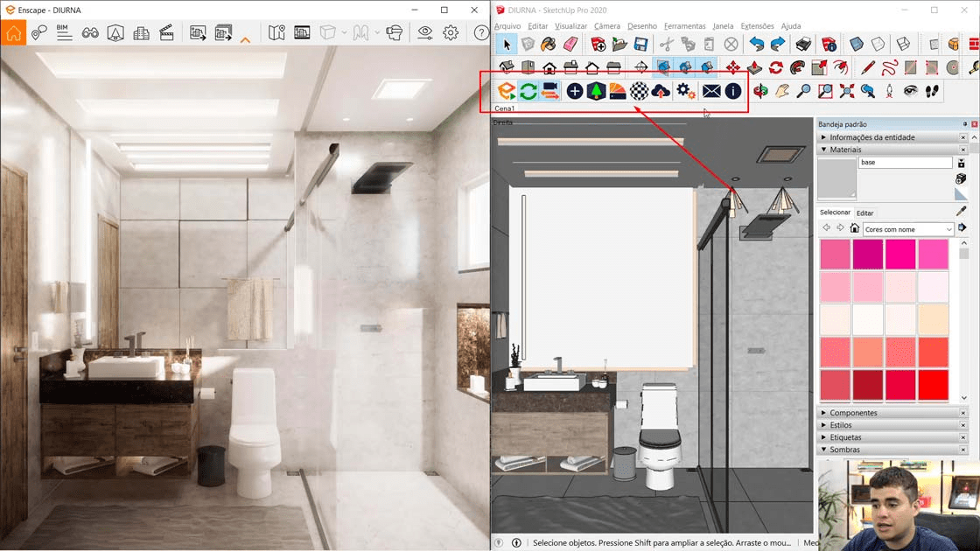
Task: Save the model with floppy icon
Action: tap(640, 45)
